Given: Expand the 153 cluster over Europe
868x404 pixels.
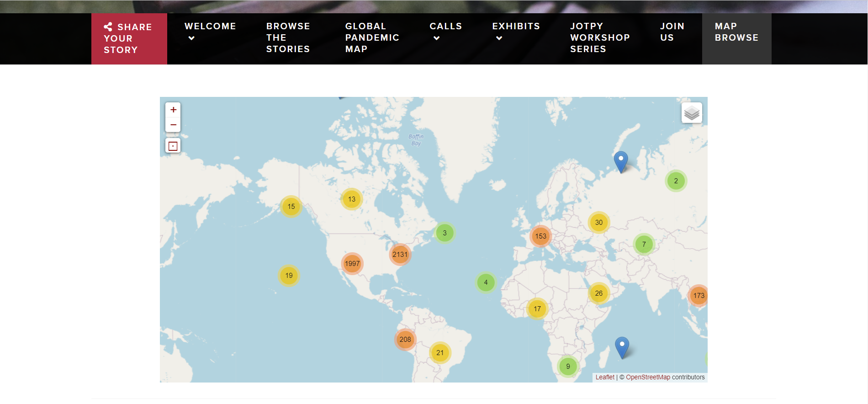Looking at the screenshot, I should click(x=541, y=236).
